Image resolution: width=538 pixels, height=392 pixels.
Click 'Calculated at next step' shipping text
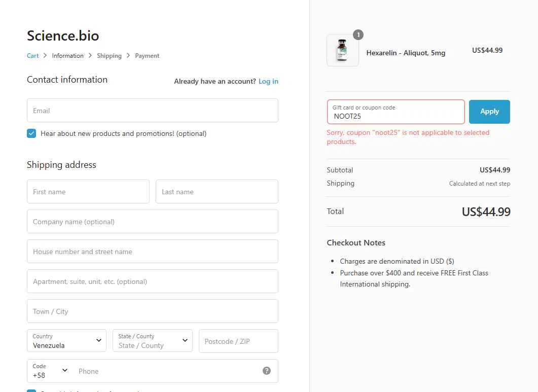(479, 184)
